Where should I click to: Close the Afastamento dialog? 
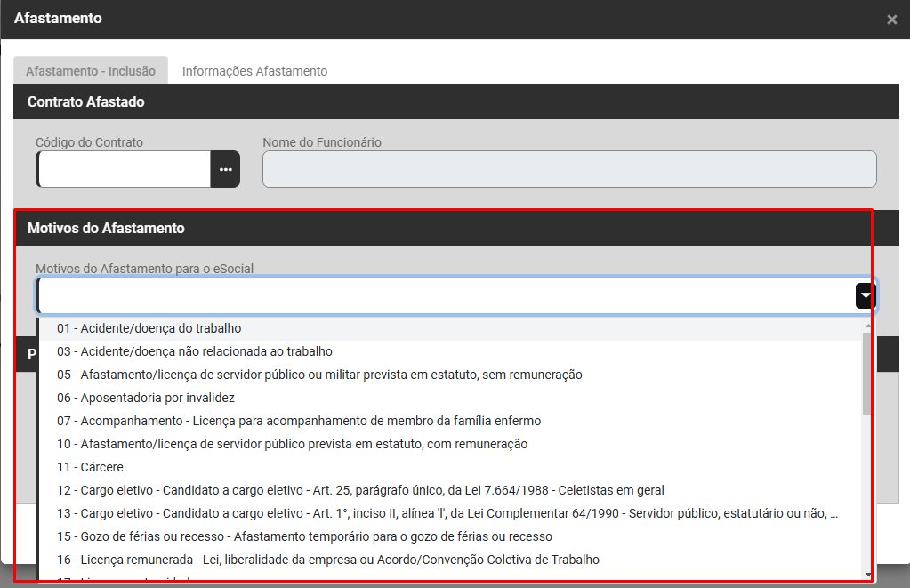[891, 20]
